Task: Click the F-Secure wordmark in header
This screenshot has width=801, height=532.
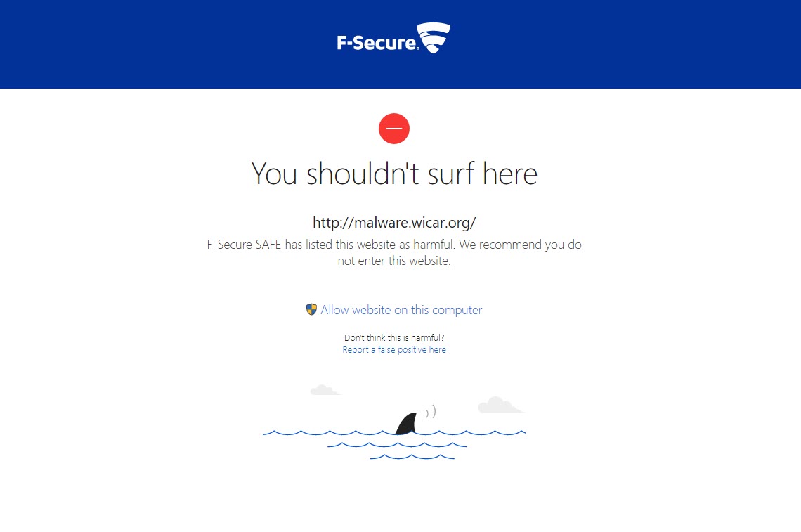Action: point(377,44)
